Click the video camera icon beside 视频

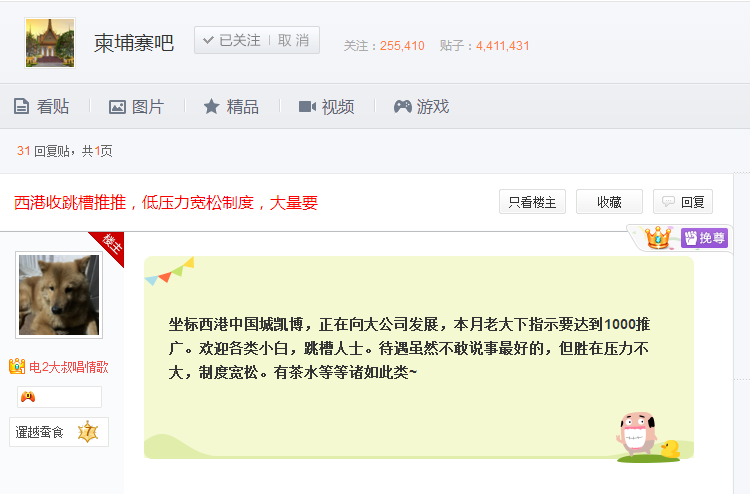307,107
